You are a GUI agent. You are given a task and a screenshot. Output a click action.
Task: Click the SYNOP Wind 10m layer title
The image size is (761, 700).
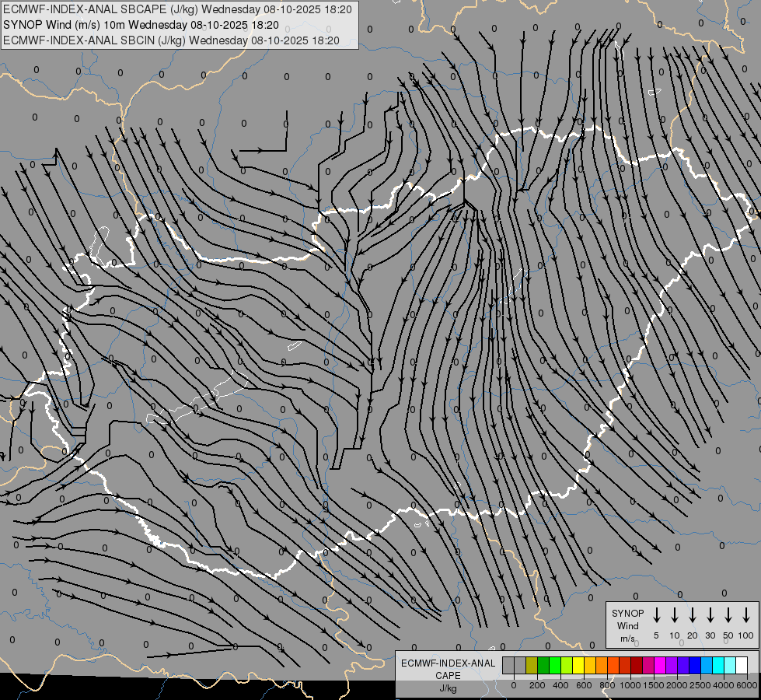click(141, 24)
